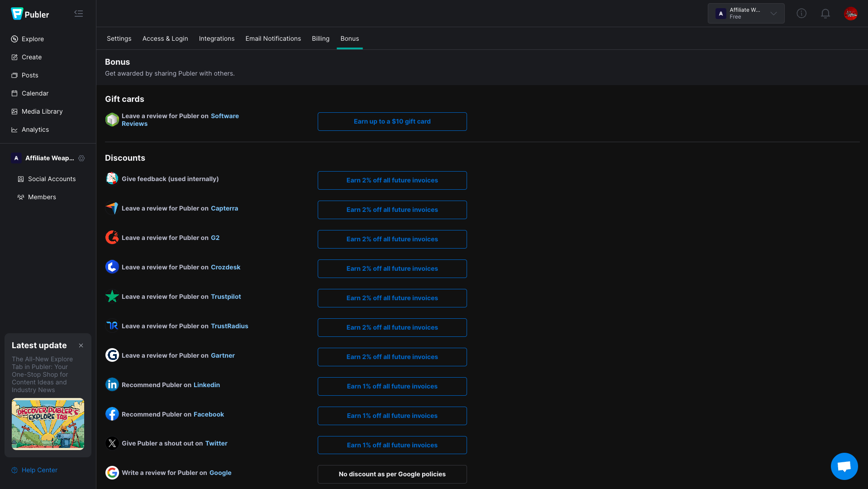Viewport: 868px width, 489px height.
Task: Open the live chat bubble
Action: coord(844,466)
